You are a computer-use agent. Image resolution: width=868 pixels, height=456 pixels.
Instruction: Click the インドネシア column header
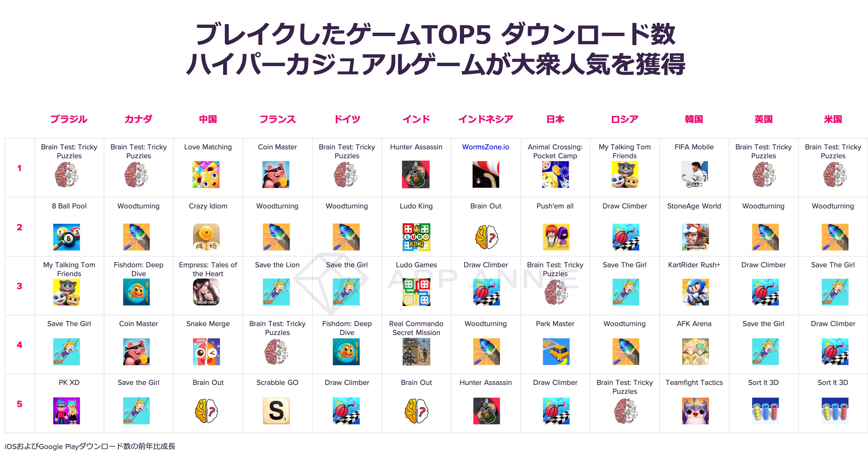pyautogui.click(x=485, y=119)
